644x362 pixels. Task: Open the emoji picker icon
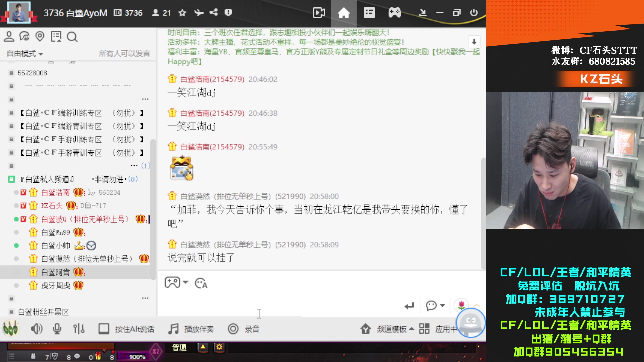tap(201, 283)
